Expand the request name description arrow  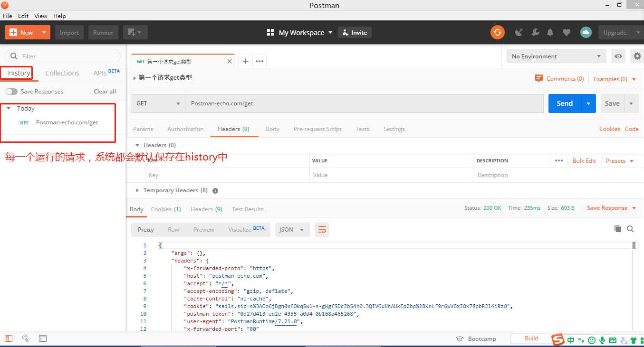coord(135,78)
